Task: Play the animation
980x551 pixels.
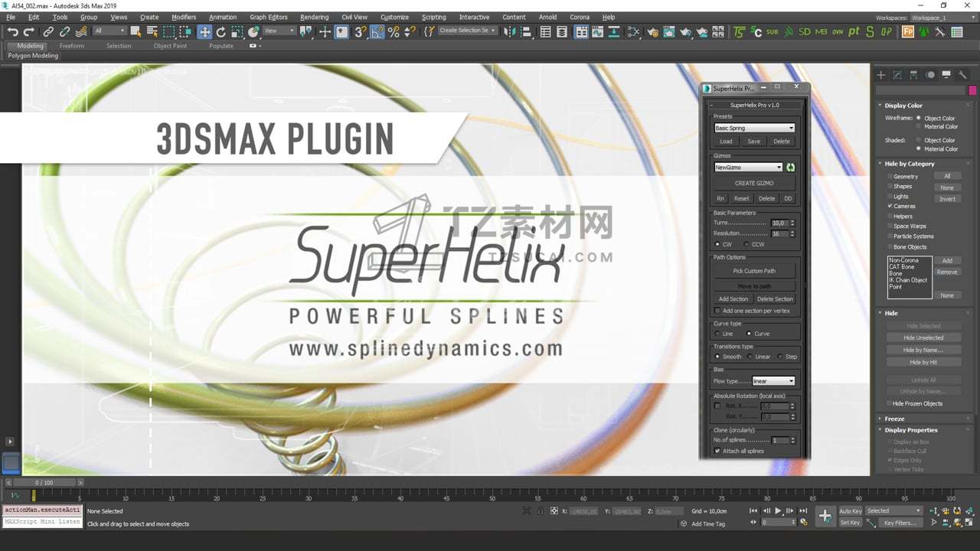Action: pos(778,510)
